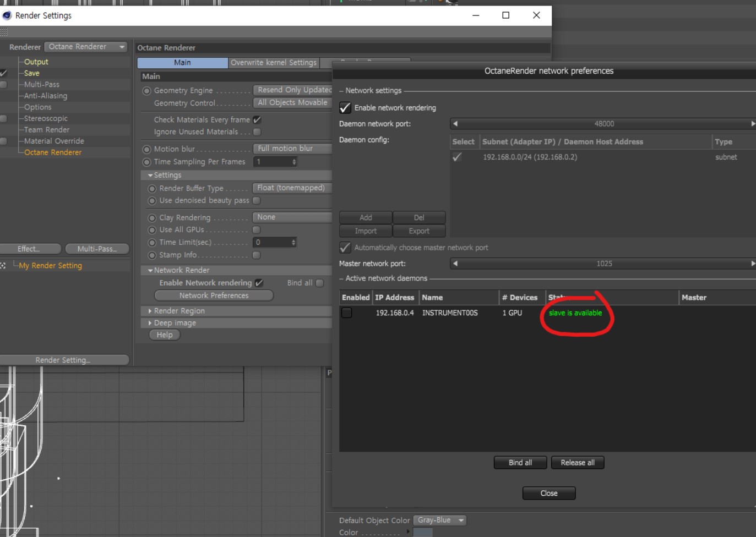Viewport: 756px width, 537px height.
Task: Click the Render Setting... button
Action: [64, 360]
